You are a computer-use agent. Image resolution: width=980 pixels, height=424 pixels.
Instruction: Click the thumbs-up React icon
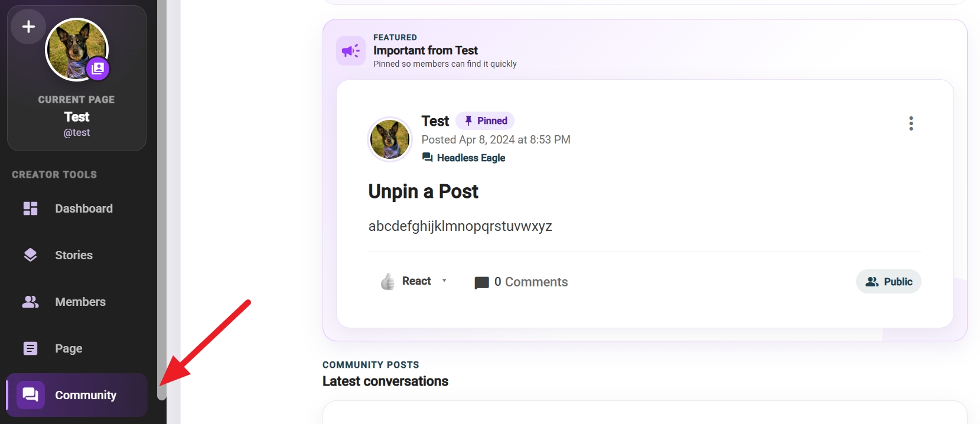388,282
